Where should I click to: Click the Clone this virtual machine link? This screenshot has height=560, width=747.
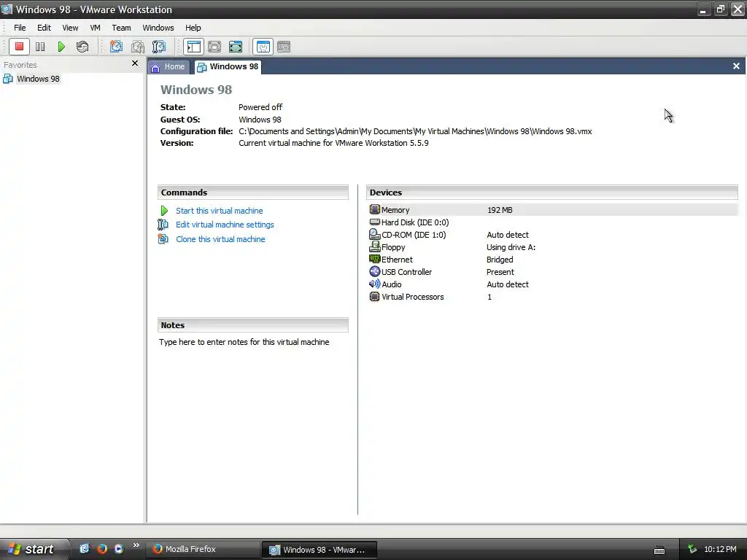(x=220, y=239)
